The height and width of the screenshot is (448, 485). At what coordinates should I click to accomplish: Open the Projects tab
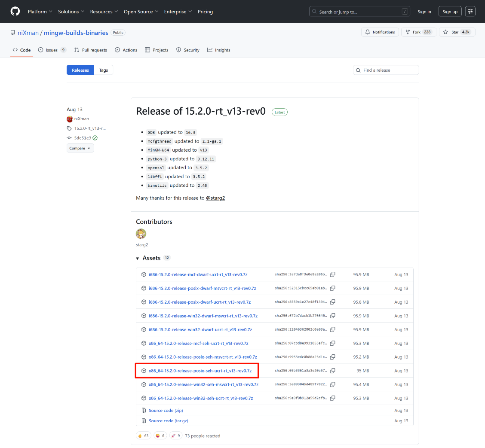(x=157, y=50)
